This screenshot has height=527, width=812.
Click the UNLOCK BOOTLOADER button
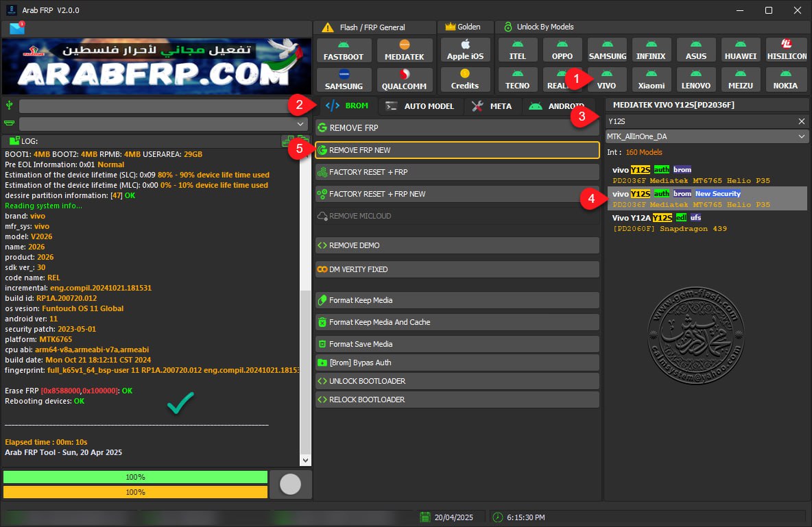tap(457, 381)
